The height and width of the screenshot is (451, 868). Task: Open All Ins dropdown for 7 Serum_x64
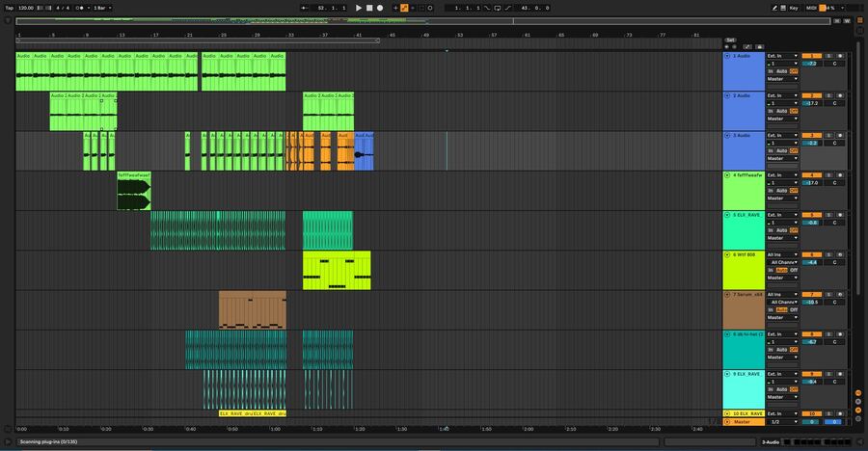[x=782, y=294]
